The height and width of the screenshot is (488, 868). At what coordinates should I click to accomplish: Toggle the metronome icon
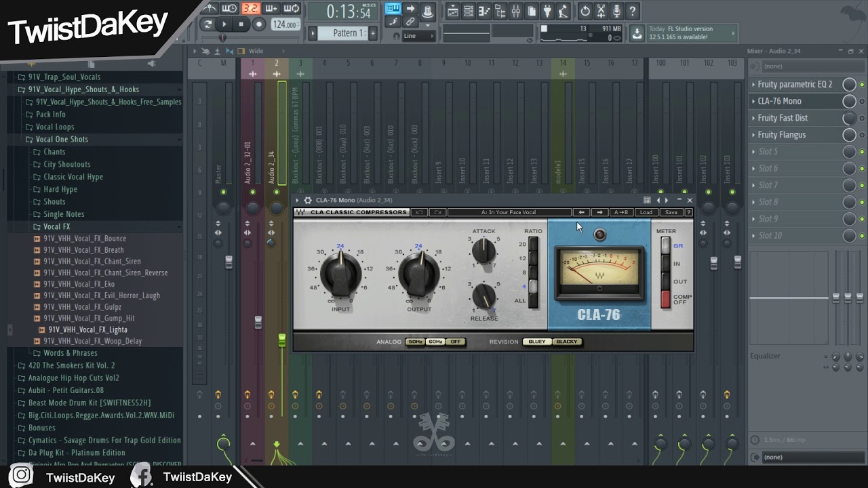click(x=211, y=9)
